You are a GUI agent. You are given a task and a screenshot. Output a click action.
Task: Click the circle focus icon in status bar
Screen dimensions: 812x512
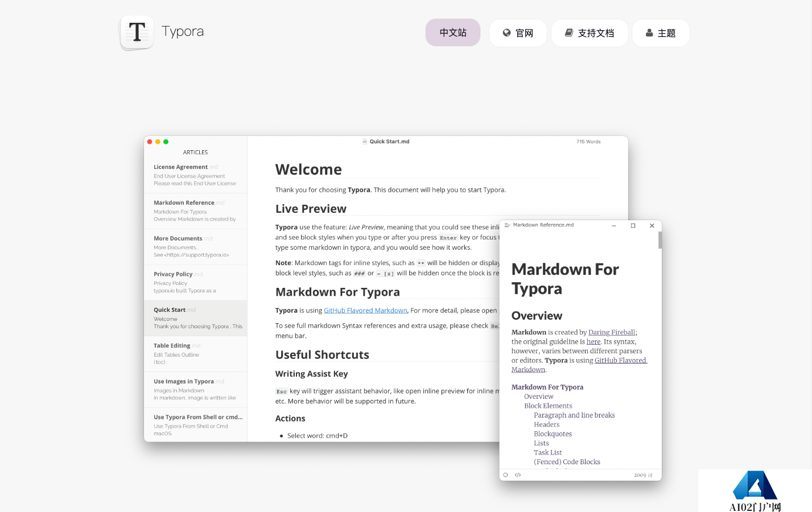[505, 475]
